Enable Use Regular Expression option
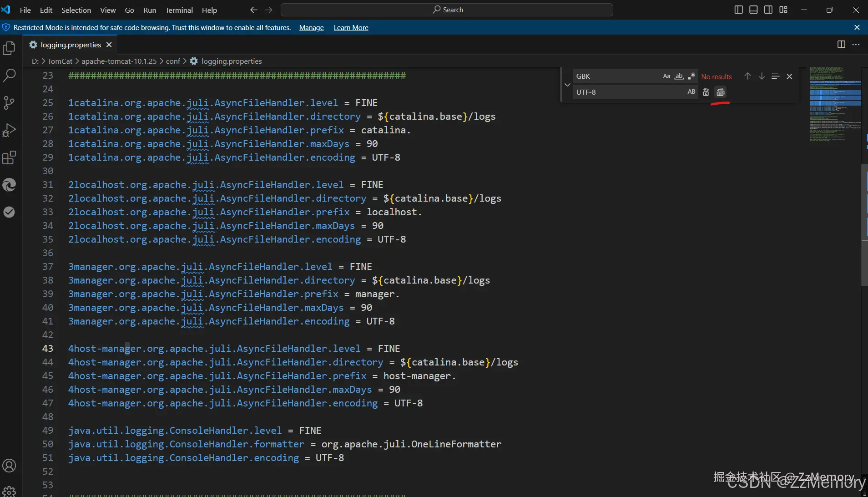Viewport: 868px width, 497px height. click(691, 76)
